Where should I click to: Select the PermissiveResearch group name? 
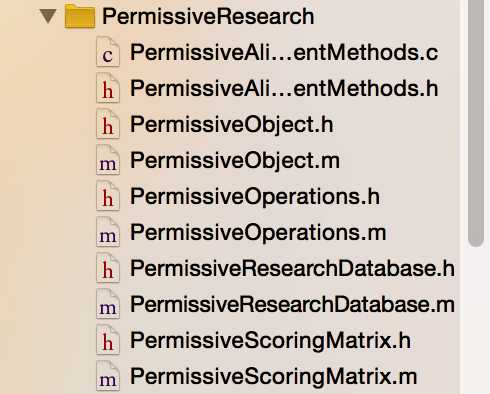(208, 16)
